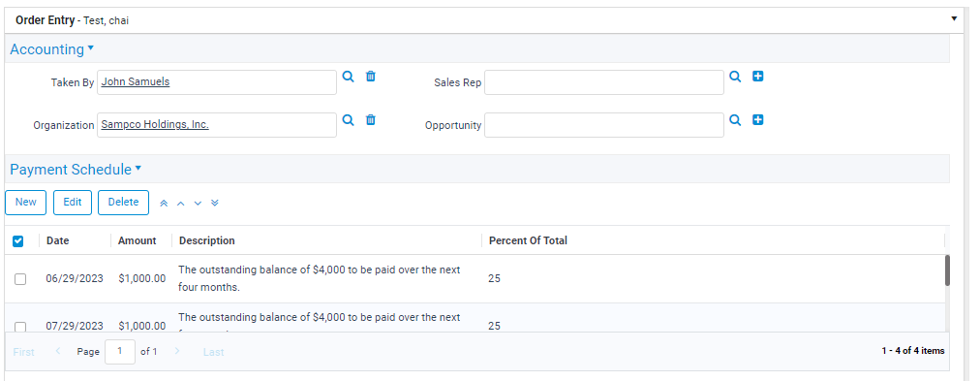Go to the Last page
The image size is (980, 381).
pos(213,352)
